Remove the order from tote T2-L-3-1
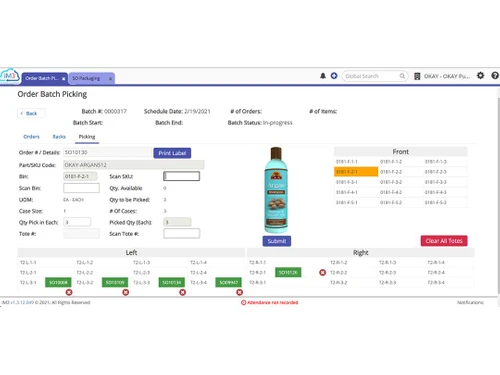This screenshot has height=375, width=500. [69, 292]
